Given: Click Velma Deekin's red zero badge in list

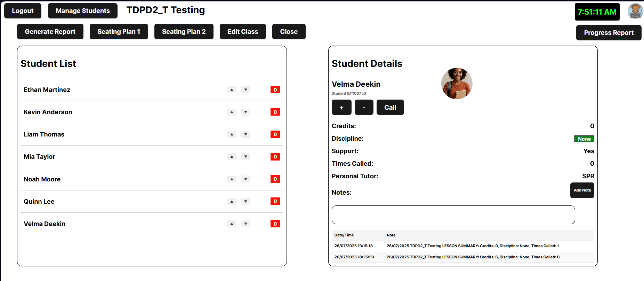Looking at the screenshot, I should pos(275,224).
